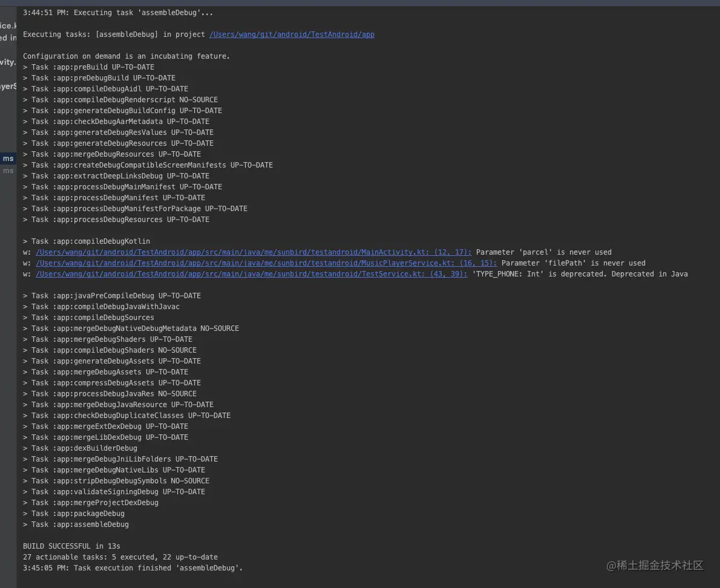Select the ':app:compileDebugJavaWithJavac' task line
Screen dimensions: 720x588
pyautogui.click(x=102, y=307)
